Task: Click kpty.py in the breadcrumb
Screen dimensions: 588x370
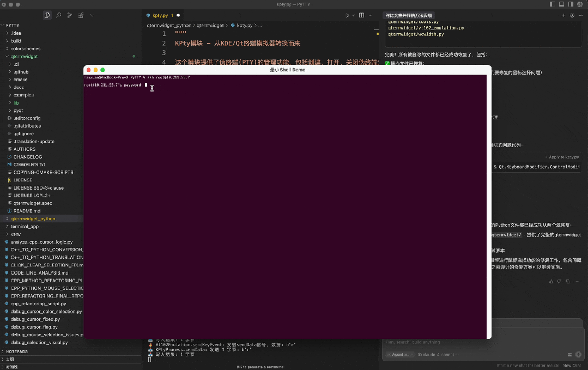Action: [244, 26]
